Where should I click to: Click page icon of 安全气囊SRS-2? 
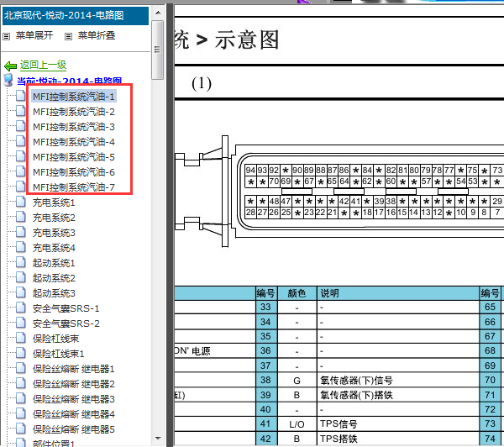point(21,323)
